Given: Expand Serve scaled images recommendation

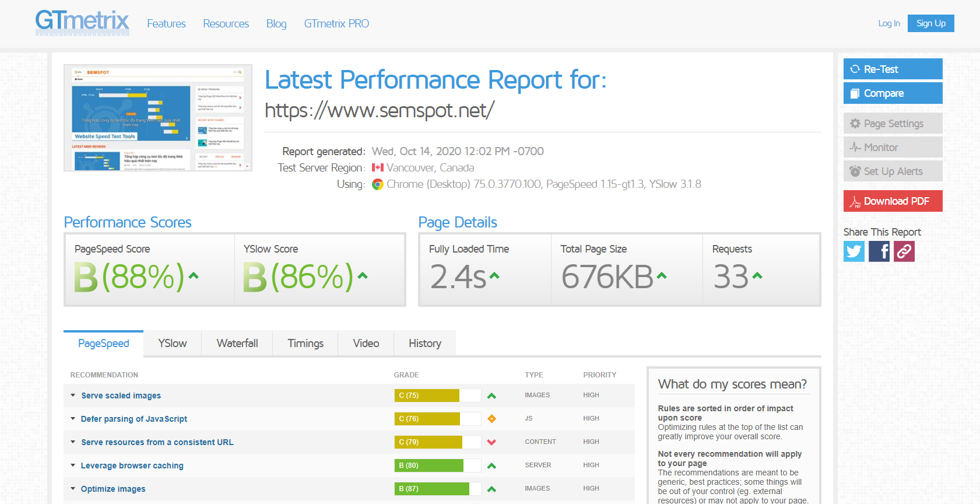Looking at the screenshot, I should 73,395.
